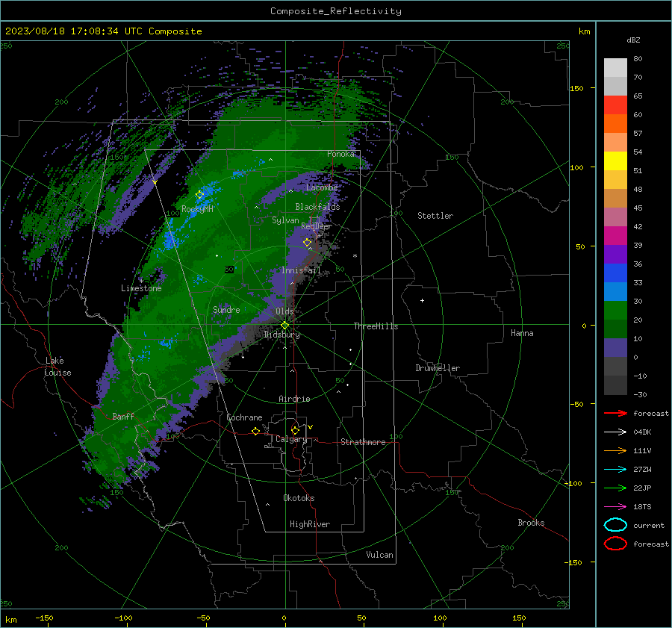
Task: Click the Sundre town label
Action: coord(226,309)
